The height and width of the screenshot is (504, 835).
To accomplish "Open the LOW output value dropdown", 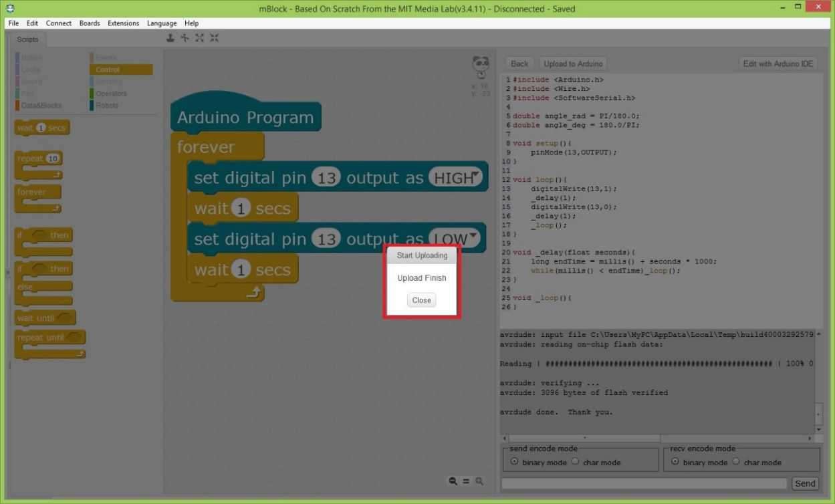I will (x=473, y=236).
